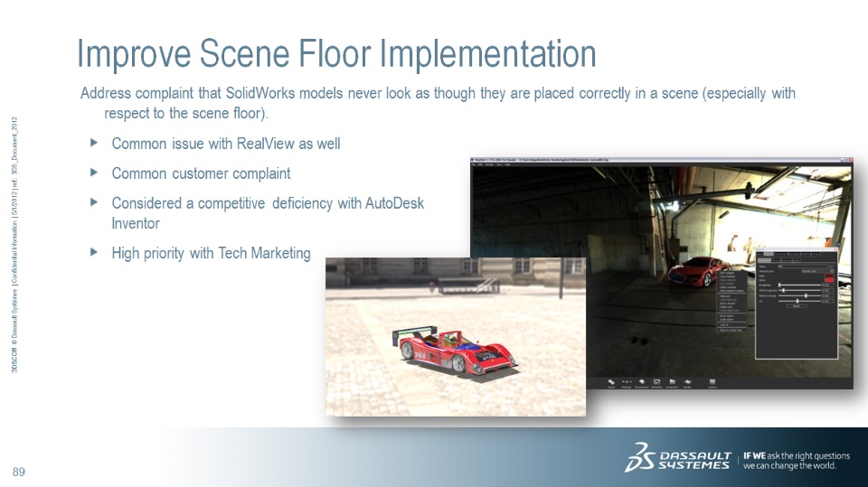The height and width of the screenshot is (487, 868).
Task: Choose Show all parts in the context menu
Action: [x=727, y=304]
